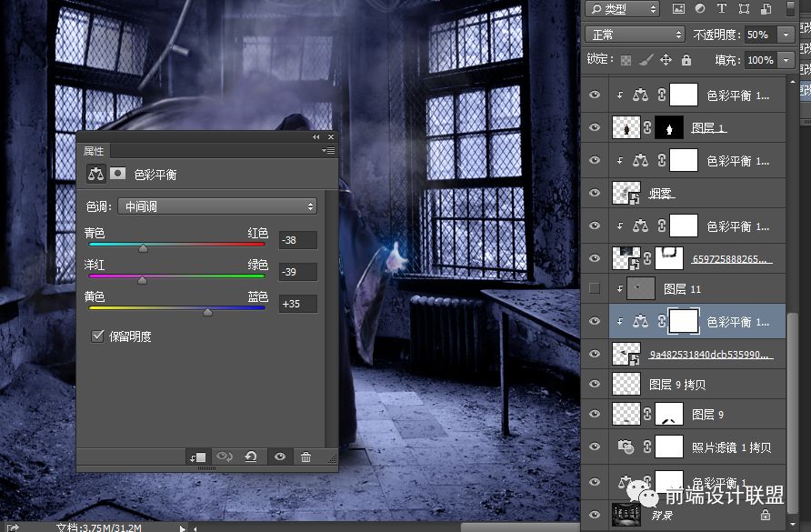The image size is (811, 532).
Task: Filter layers by adjustment layer icon
Action: click(700, 8)
